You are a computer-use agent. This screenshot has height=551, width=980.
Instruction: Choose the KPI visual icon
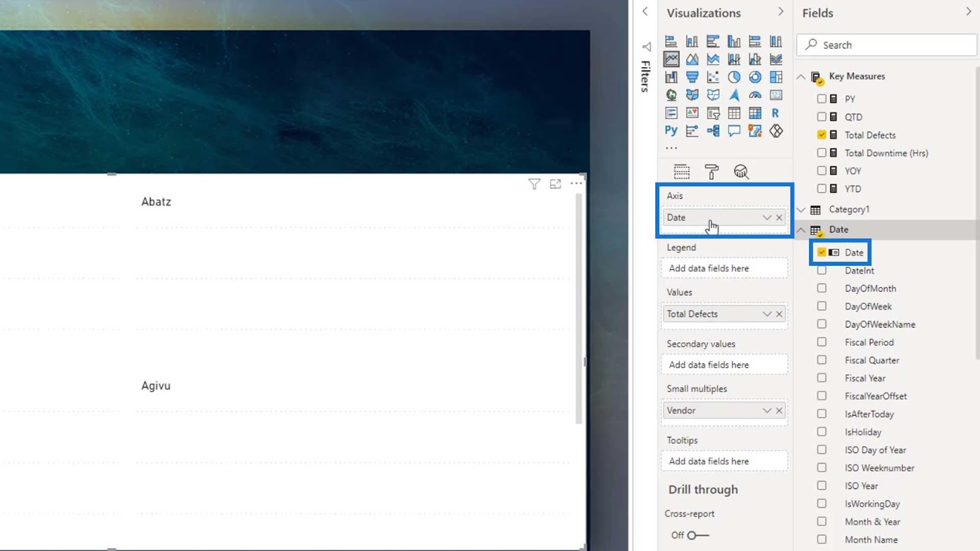pos(692,113)
